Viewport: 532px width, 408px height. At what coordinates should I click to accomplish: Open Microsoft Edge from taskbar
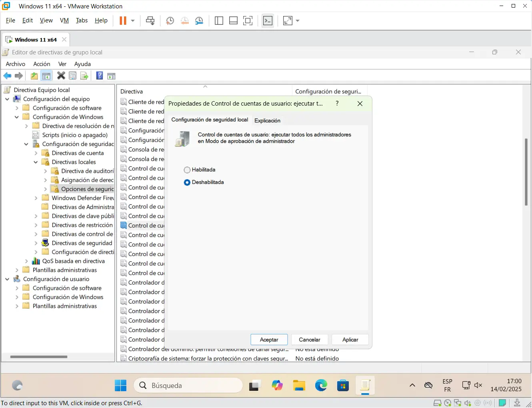[x=321, y=386]
